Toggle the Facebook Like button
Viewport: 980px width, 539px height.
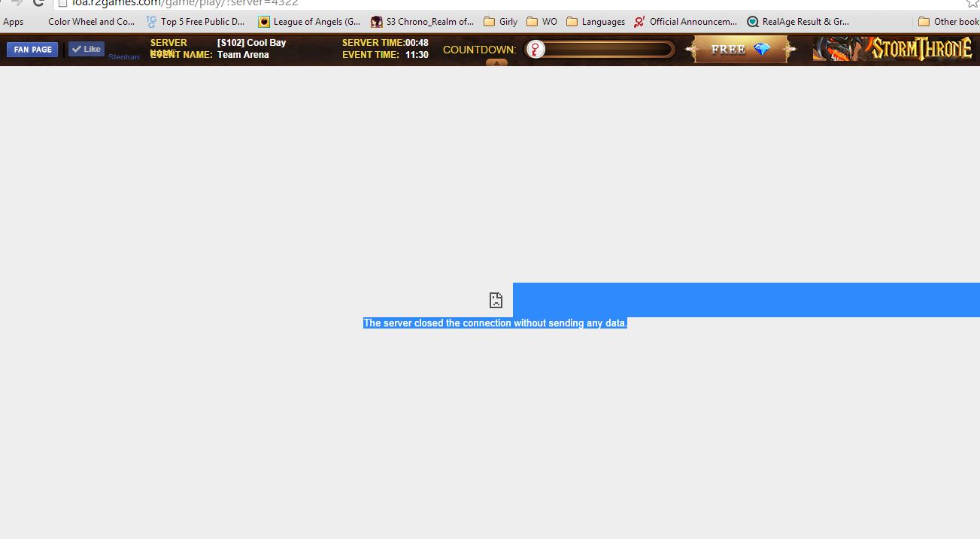coord(86,49)
